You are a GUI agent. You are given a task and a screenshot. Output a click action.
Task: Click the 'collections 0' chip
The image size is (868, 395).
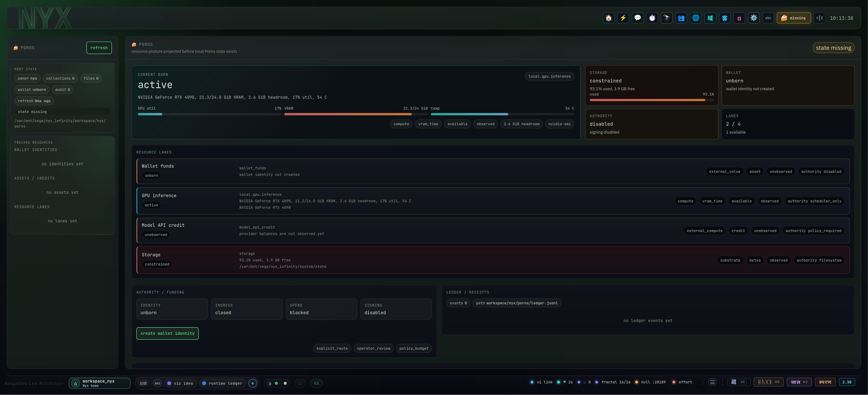pyautogui.click(x=60, y=78)
